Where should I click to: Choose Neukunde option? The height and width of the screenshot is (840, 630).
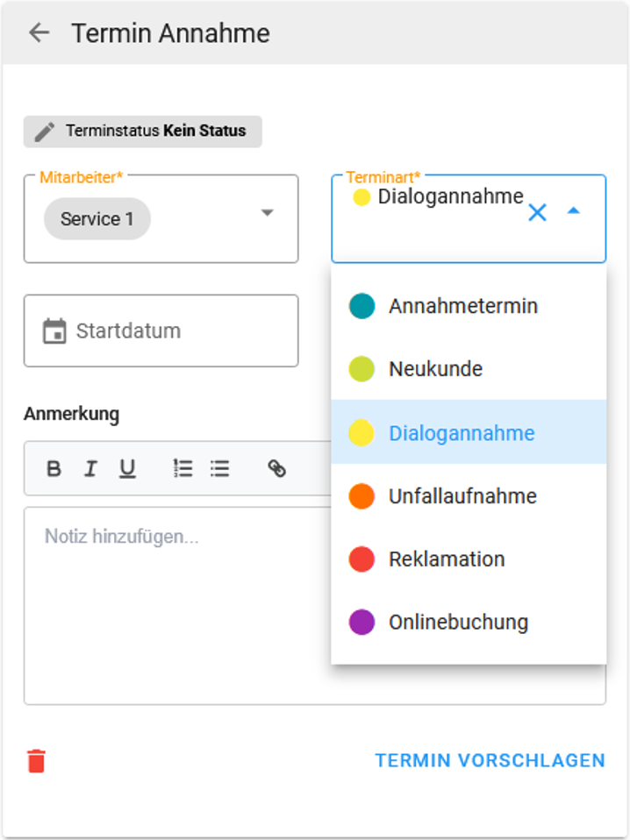[x=469, y=368]
